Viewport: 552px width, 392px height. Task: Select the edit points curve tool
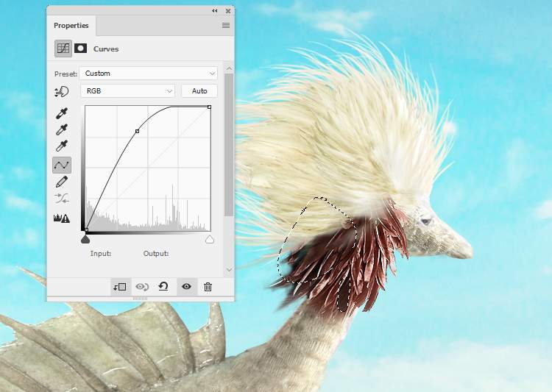pos(62,165)
